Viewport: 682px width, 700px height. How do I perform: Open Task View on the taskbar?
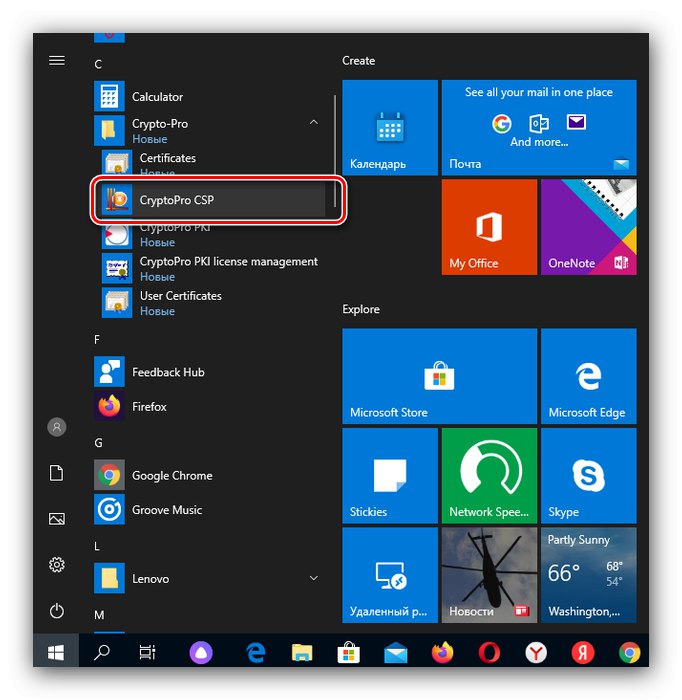pos(147,652)
